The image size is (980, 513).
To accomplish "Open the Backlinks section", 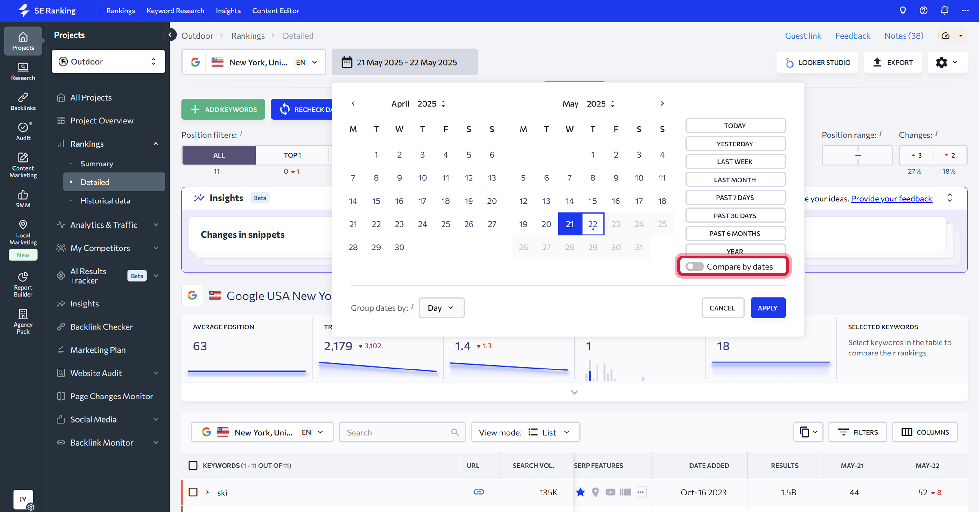I will 23,102.
